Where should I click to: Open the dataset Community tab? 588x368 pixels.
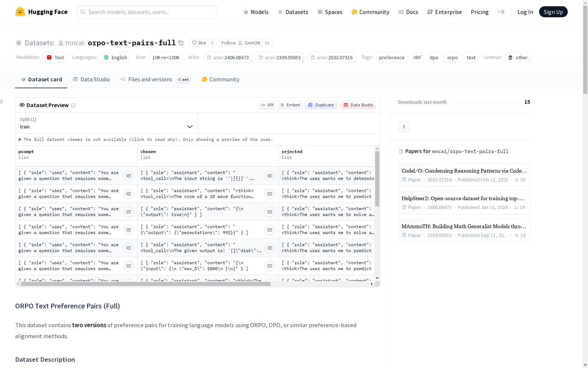click(220, 79)
